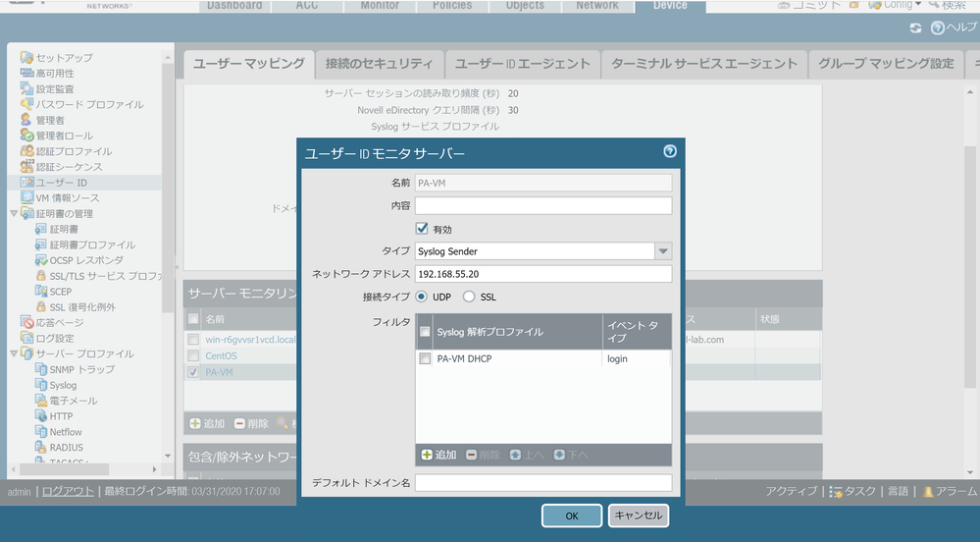Click the sidebar horizontal scrollbar
Image resolution: width=980 pixels, height=542 pixels.
coord(65,468)
